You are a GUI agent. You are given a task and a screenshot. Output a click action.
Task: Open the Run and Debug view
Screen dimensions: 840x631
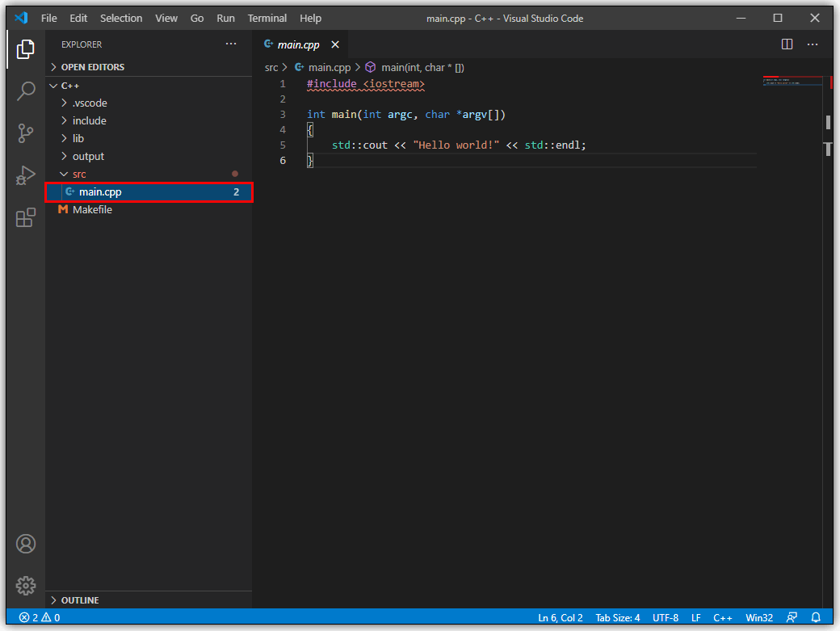point(25,175)
